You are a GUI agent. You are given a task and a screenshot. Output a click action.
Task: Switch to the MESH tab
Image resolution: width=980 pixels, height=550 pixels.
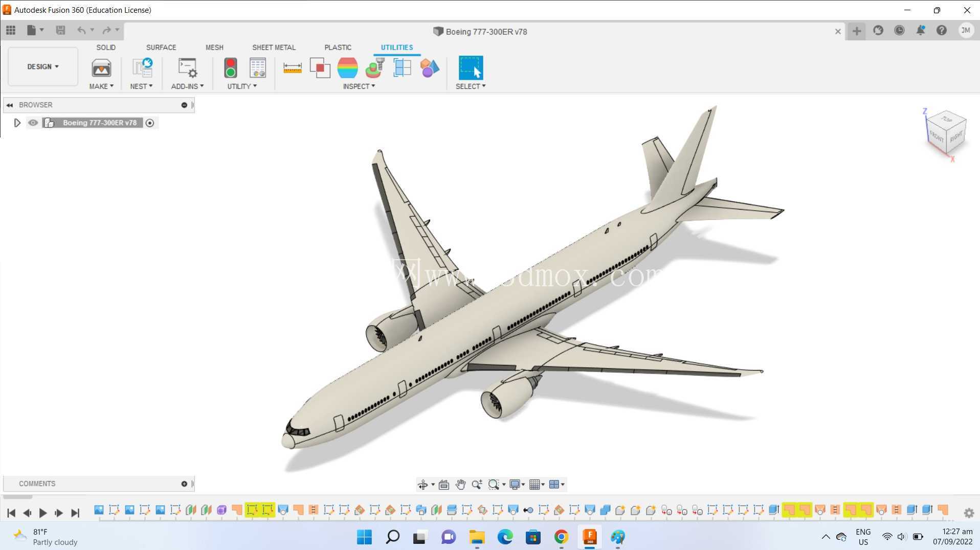pos(214,48)
